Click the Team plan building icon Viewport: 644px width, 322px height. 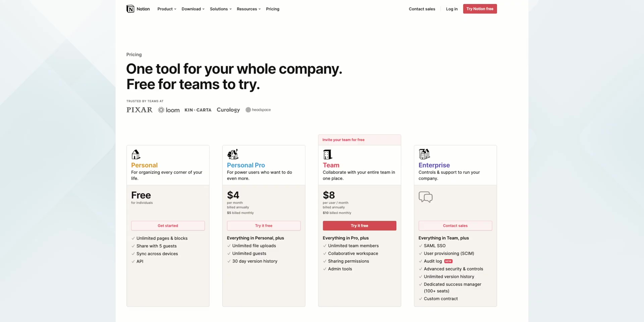tap(327, 154)
